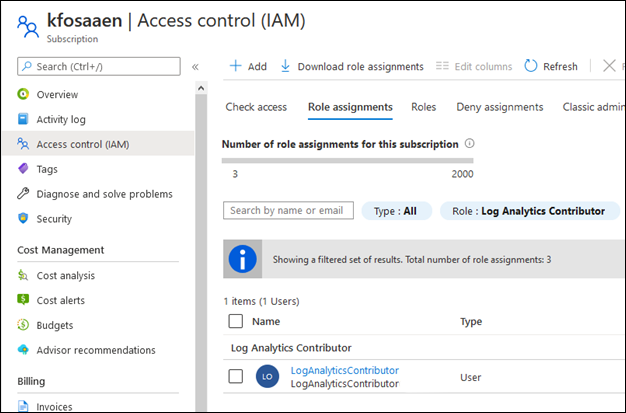Open Advisor recommendations
Screen dimensions: 626x413
pos(98,350)
